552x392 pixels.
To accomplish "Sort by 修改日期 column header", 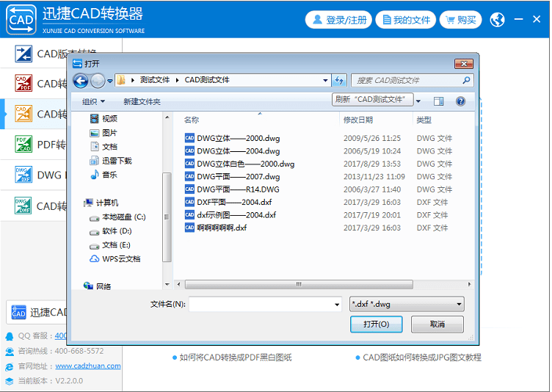I will (x=358, y=120).
